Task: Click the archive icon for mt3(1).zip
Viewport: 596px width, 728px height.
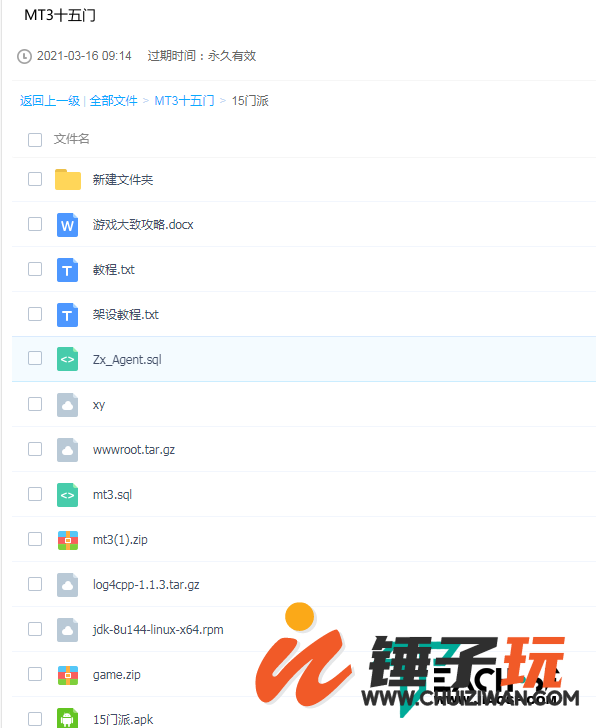Action: point(68,540)
